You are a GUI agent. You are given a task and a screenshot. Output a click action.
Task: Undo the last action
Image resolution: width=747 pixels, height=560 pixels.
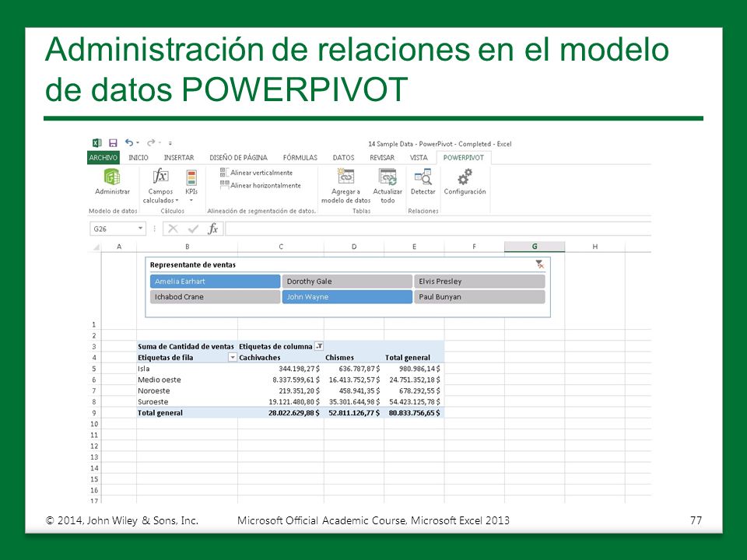[128, 142]
